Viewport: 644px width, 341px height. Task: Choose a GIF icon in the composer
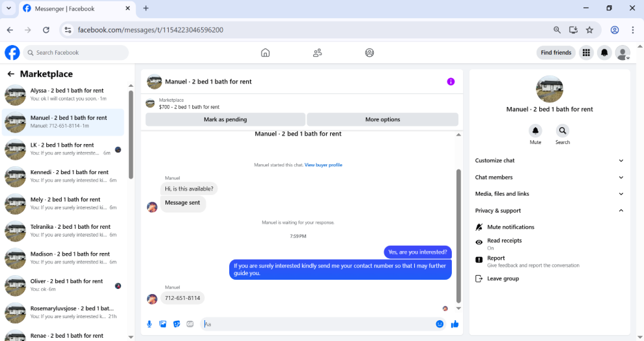click(x=189, y=324)
